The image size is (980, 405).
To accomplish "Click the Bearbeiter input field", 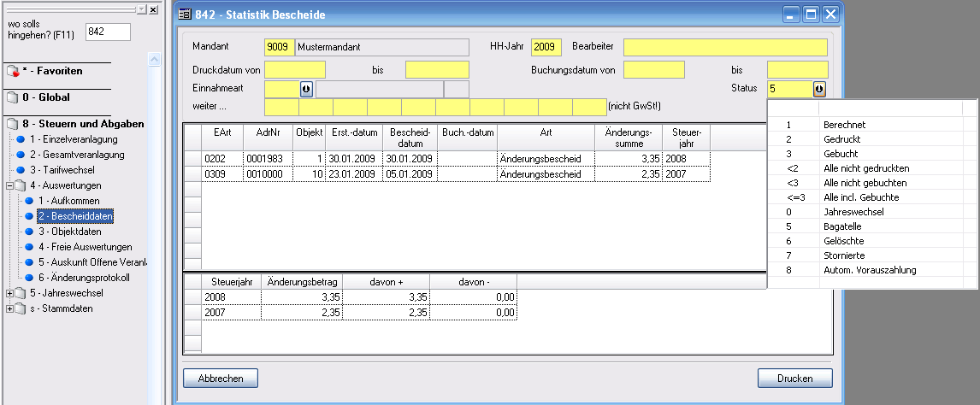I will (725, 47).
